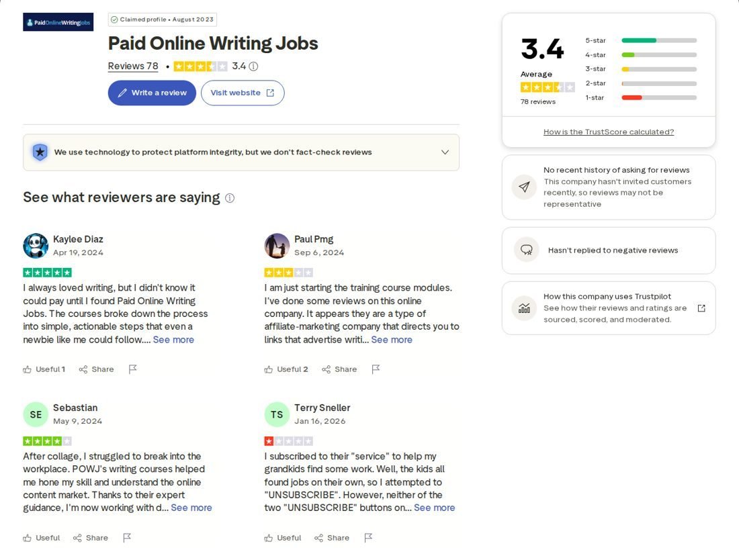This screenshot has width=739, height=560.
Task: Click 'No recent history of asking for reviews'
Action: pyautogui.click(x=617, y=170)
